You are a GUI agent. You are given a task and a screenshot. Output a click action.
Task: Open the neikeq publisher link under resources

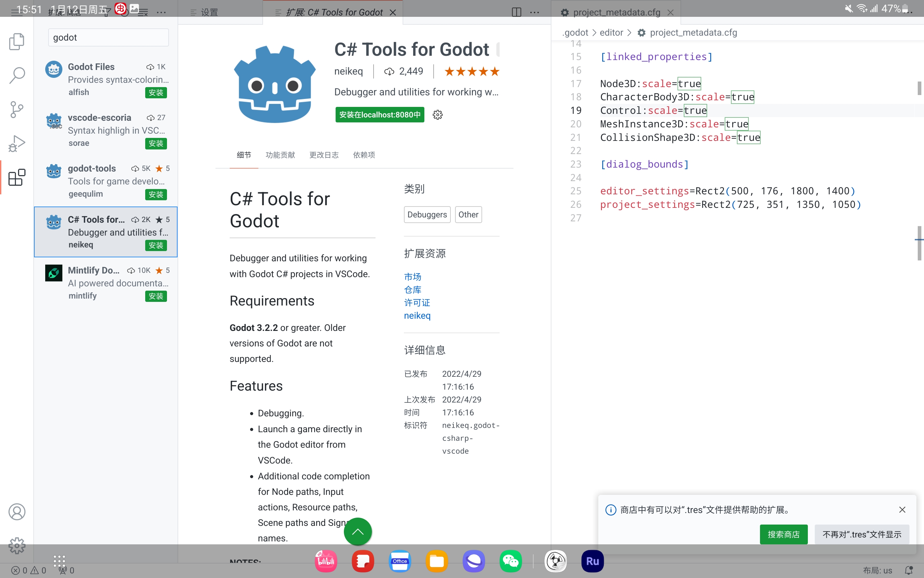tap(417, 316)
